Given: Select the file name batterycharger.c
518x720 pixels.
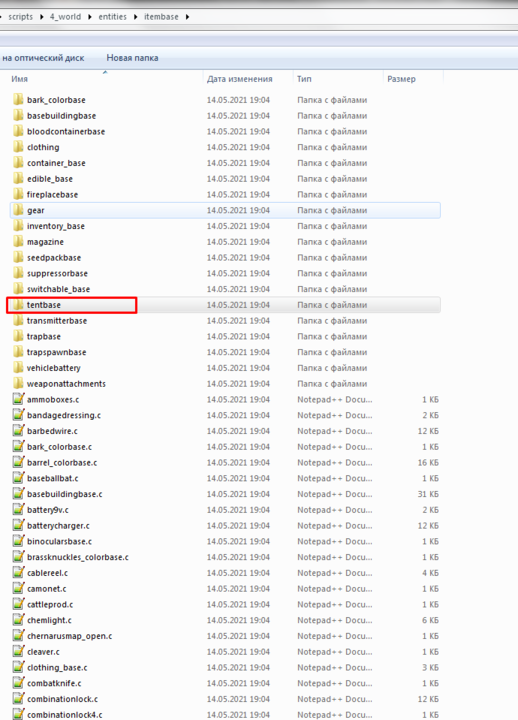Looking at the screenshot, I should pos(58,525).
